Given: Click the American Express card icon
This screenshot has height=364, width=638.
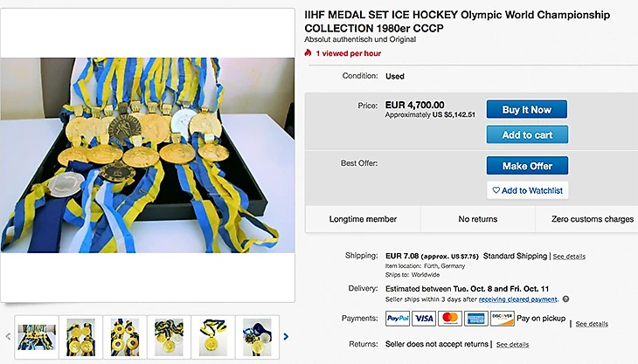Looking at the screenshot, I should tap(475, 319).
